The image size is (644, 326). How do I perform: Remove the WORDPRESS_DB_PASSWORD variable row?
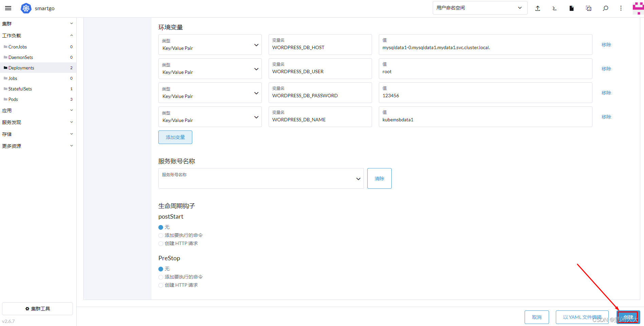click(606, 93)
